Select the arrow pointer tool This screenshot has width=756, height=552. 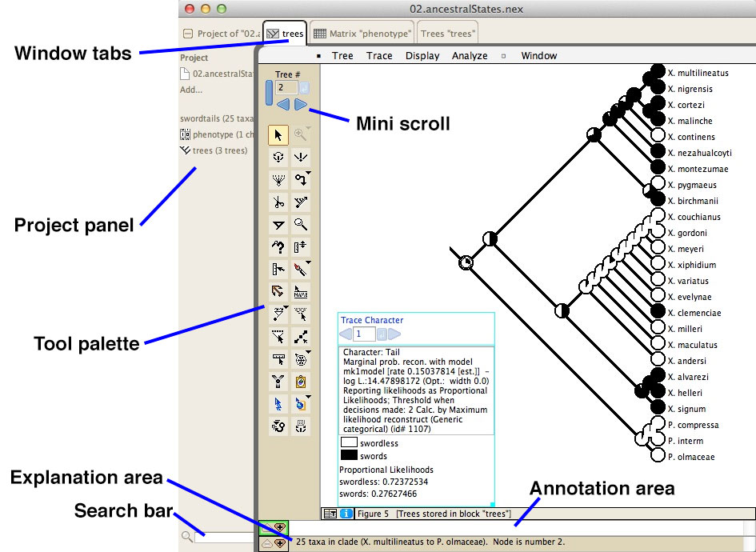(278, 135)
